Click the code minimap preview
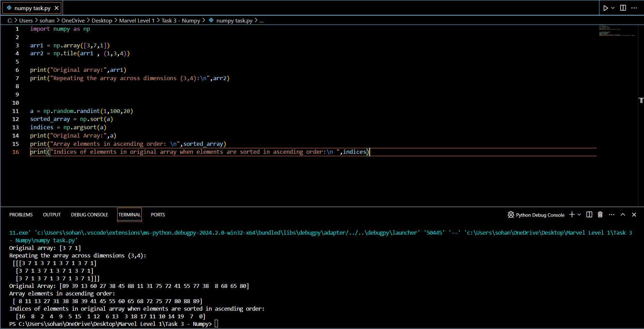644x329 pixels. pyautogui.click(x=617, y=30)
